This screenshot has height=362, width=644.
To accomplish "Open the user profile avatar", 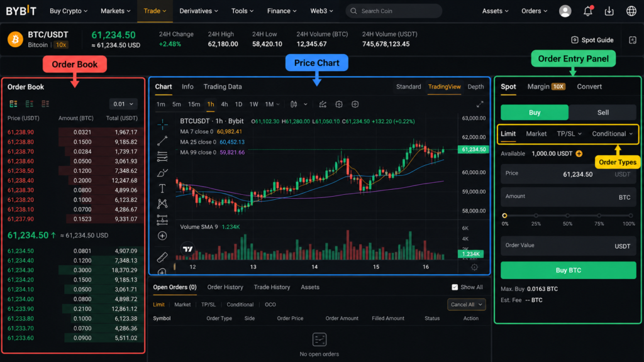I will click(565, 11).
